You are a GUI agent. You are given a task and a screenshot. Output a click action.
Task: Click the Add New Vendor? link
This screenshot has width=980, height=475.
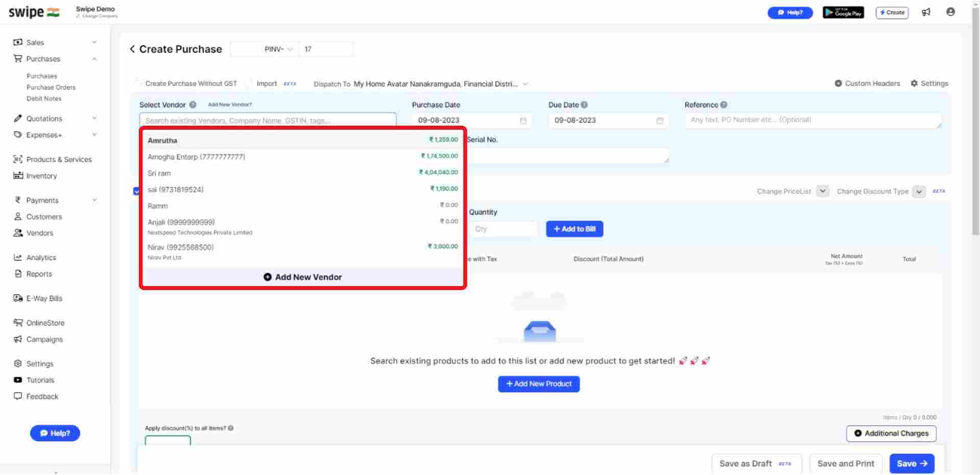click(230, 105)
